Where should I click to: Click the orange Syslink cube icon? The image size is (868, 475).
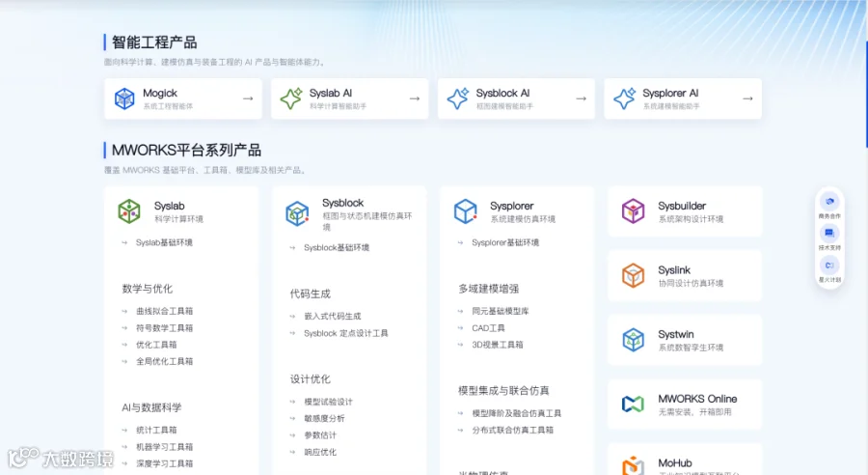(x=634, y=275)
